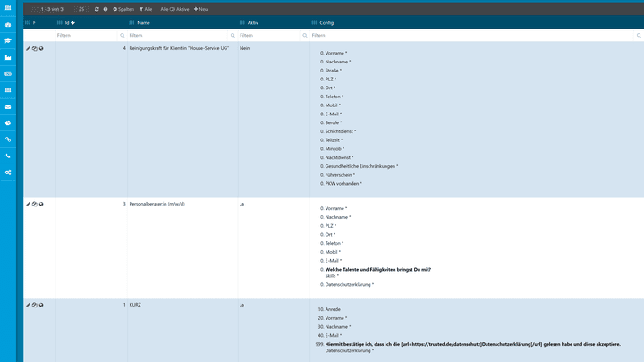Click the Name column header
The image size is (644, 362).
[x=143, y=22]
